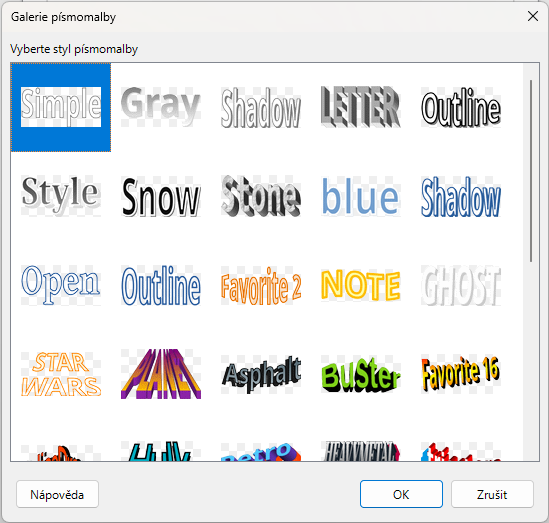Pick the Favorite 16 gradient style
Screen dimensions: 549x523
pos(461,374)
